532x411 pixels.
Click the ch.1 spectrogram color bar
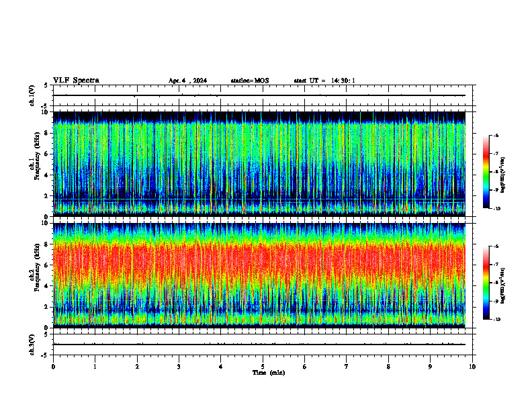point(486,172)
